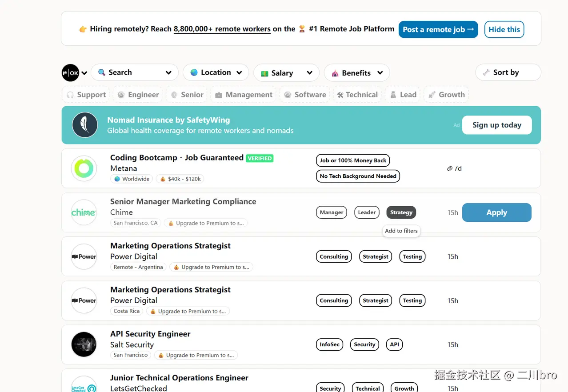Screen dimensions: 568x392
Task: Click Power Digital logo in Costa Rica listing
Action: click(84, 300)
